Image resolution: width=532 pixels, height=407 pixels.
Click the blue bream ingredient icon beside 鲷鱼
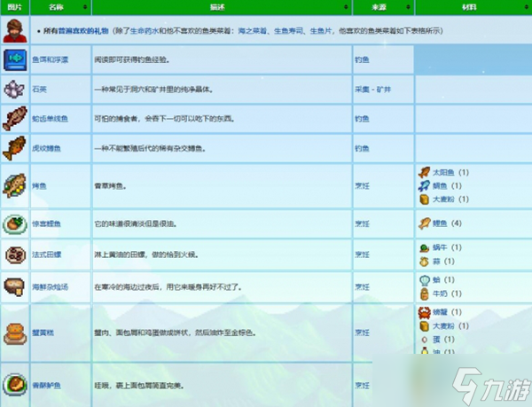(x=424, y=186)
